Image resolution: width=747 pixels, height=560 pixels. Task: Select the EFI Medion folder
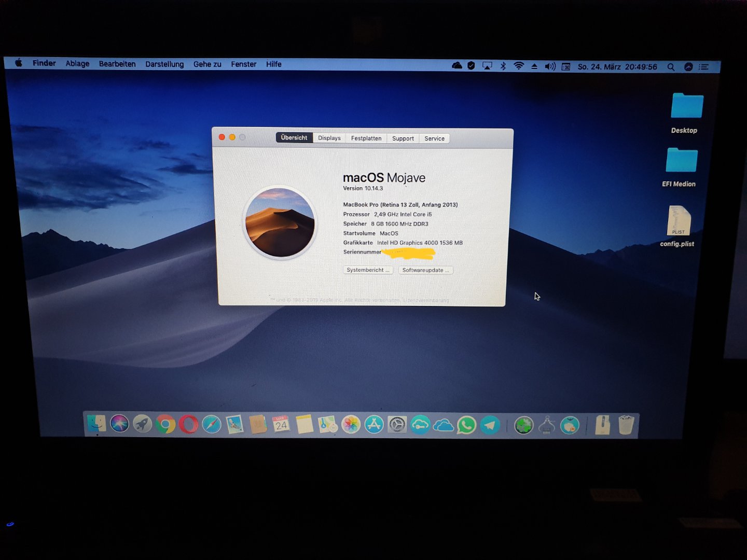[x=680, y=167]
